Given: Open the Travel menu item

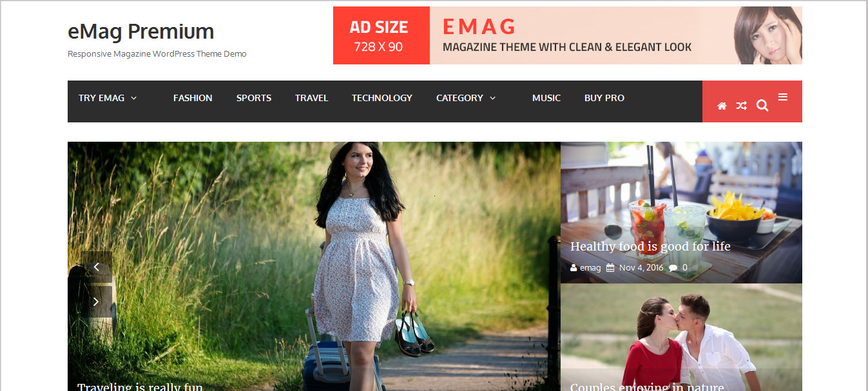Looking at the screenshot, I should pyautogui.click(x=312, y=98).
